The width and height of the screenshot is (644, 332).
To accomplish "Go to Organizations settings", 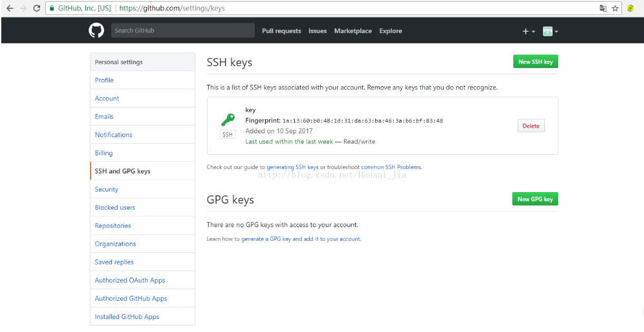I will tap(142, 243).
